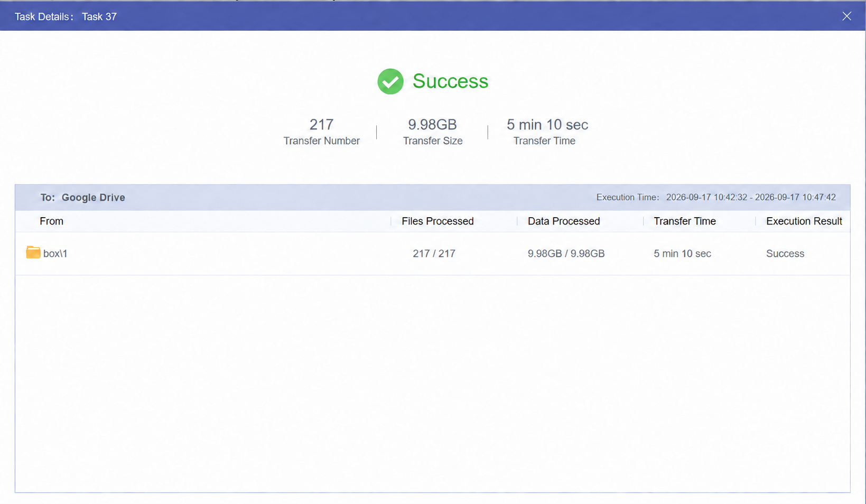Click the Files Processed column header
Image resolution: width=866 pixels, height=504 pixels.
(437, 221)
